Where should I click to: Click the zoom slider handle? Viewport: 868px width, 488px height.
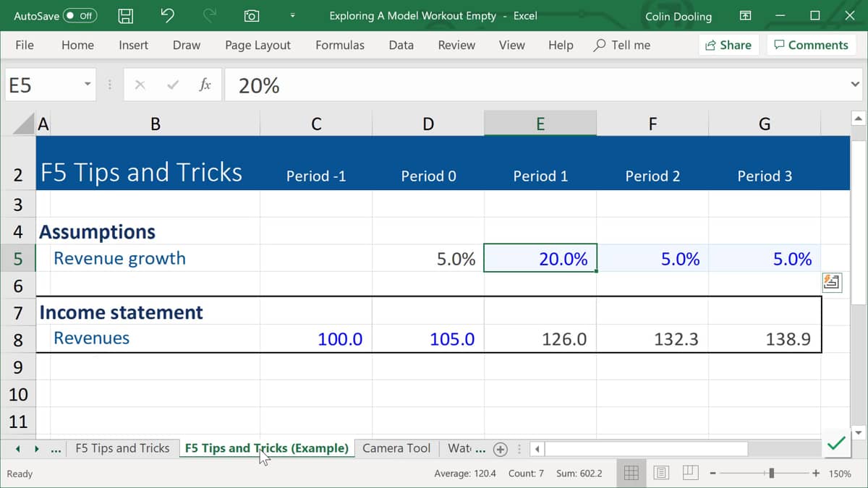tap(772, 474)
